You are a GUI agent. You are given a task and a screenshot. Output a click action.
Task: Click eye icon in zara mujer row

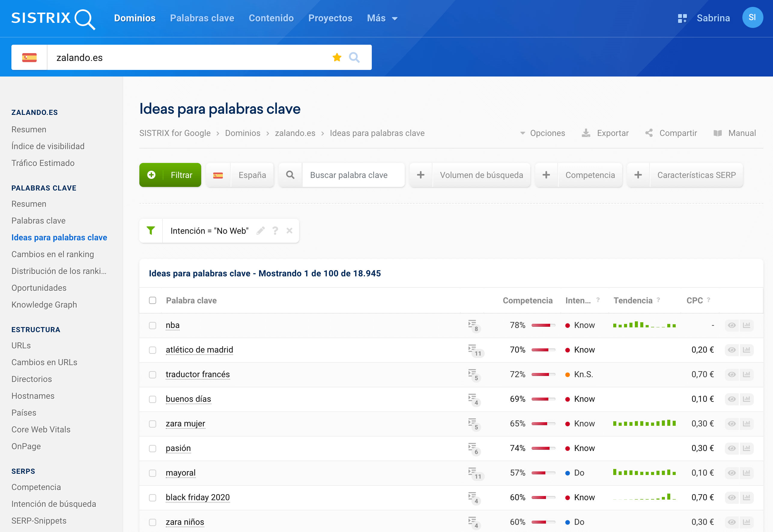pos(732,424)
